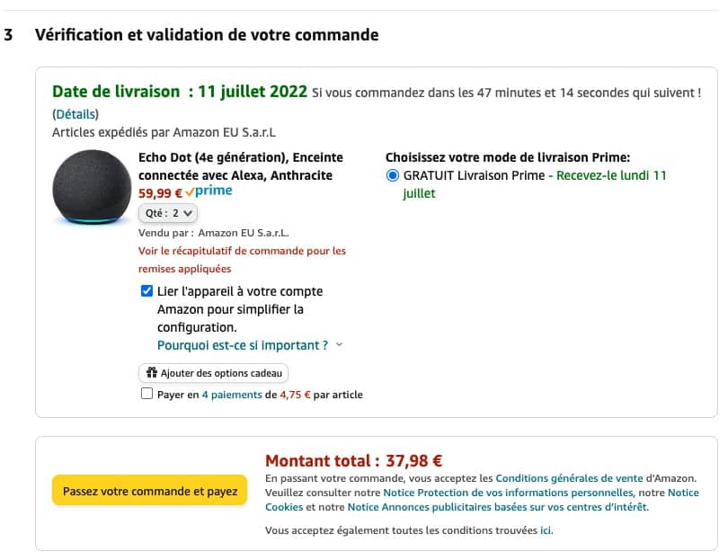Screen dimensions: 728x560
Task: Click 'Ajouter des options cadeau' button
Action: point(213,373)
